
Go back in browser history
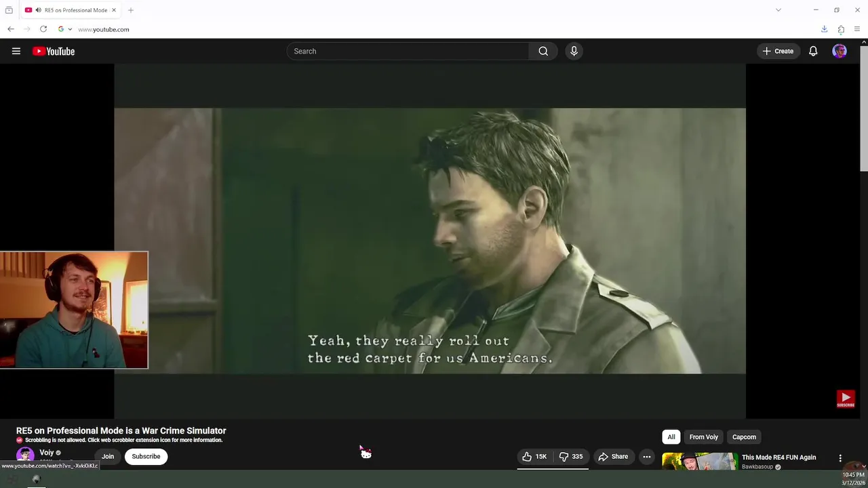click(x=11, y=29)
